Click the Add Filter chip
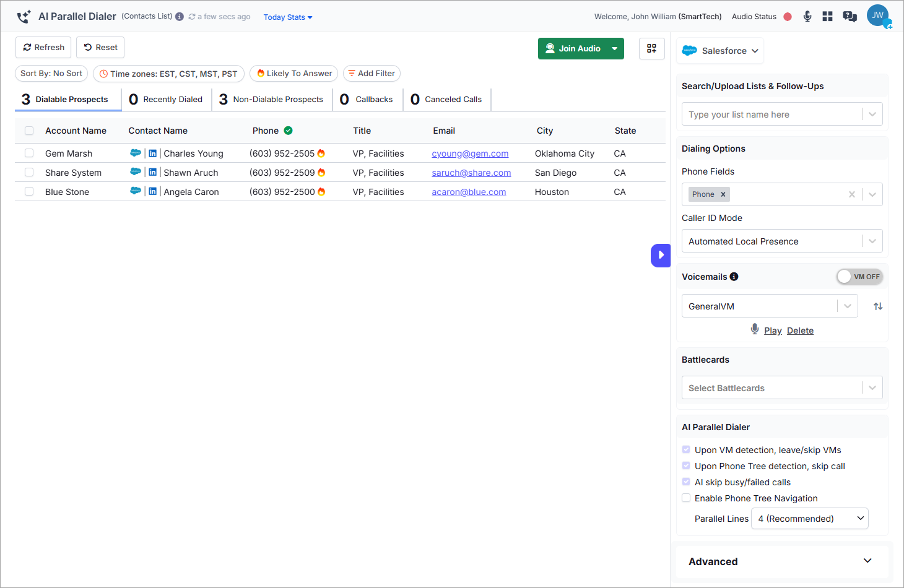 (372, 73)
